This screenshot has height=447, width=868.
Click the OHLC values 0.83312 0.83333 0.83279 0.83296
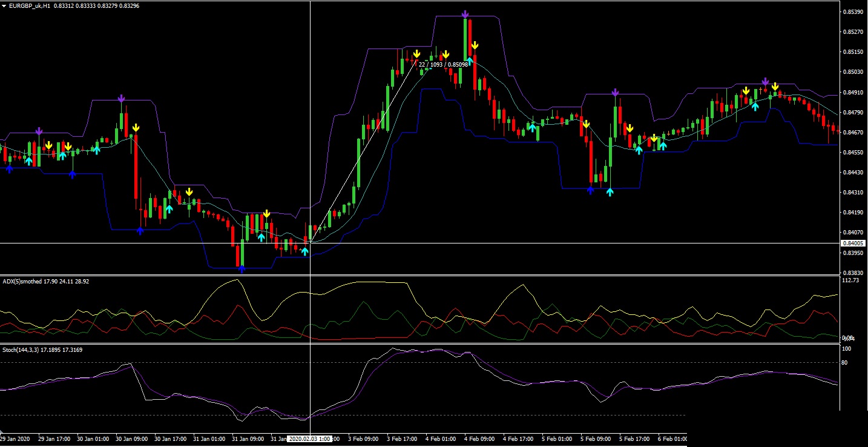click(x=96, y=5)
